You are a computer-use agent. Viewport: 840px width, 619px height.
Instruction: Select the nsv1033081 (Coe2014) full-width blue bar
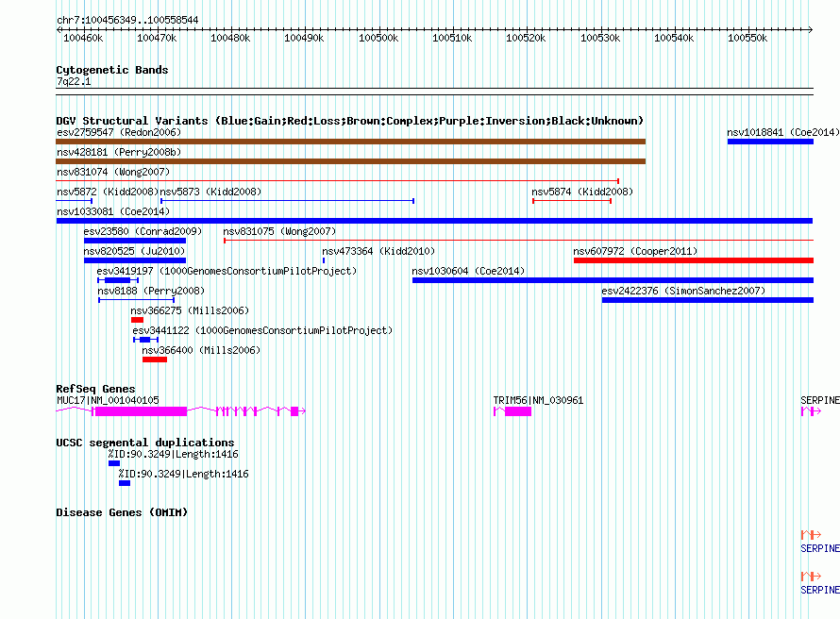[434, 221]
